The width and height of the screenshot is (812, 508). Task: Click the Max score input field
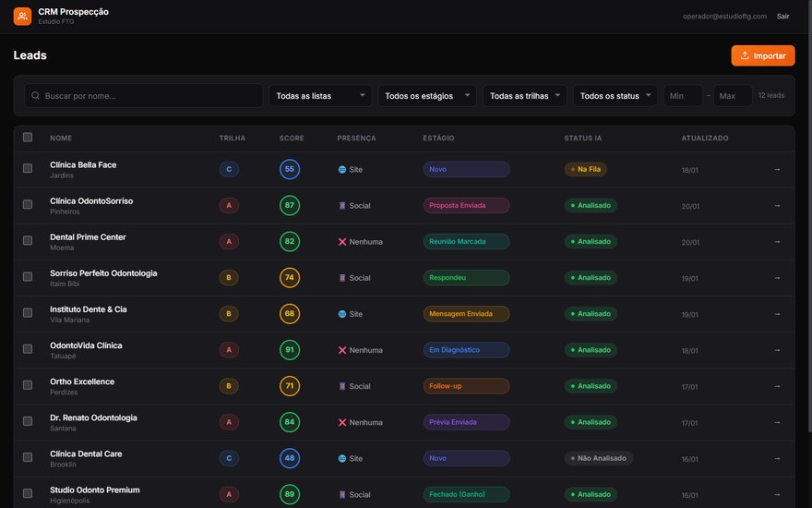point(733,96)
